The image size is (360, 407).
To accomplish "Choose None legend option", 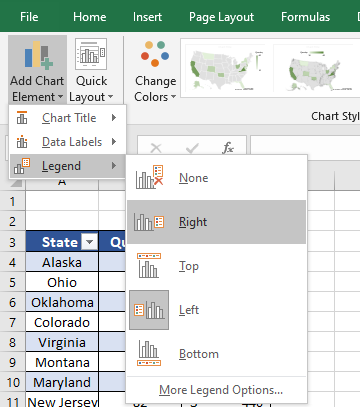I will point(216,178).
